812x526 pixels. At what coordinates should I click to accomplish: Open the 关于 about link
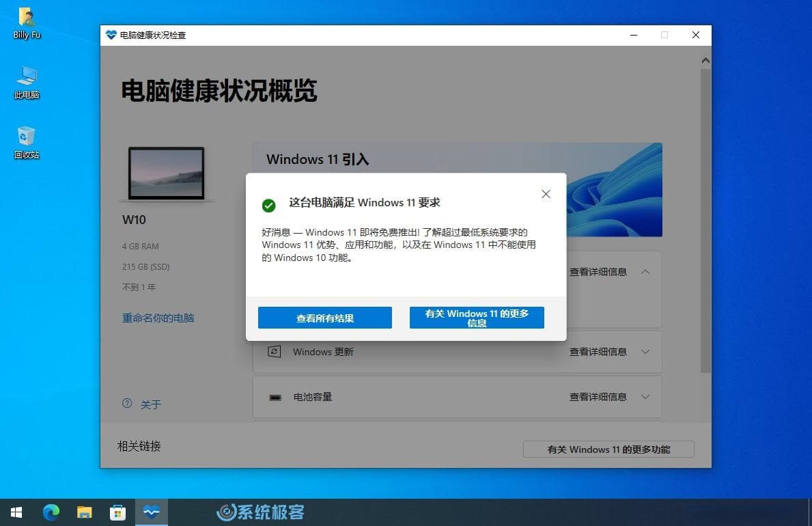[x=151, y=404]
